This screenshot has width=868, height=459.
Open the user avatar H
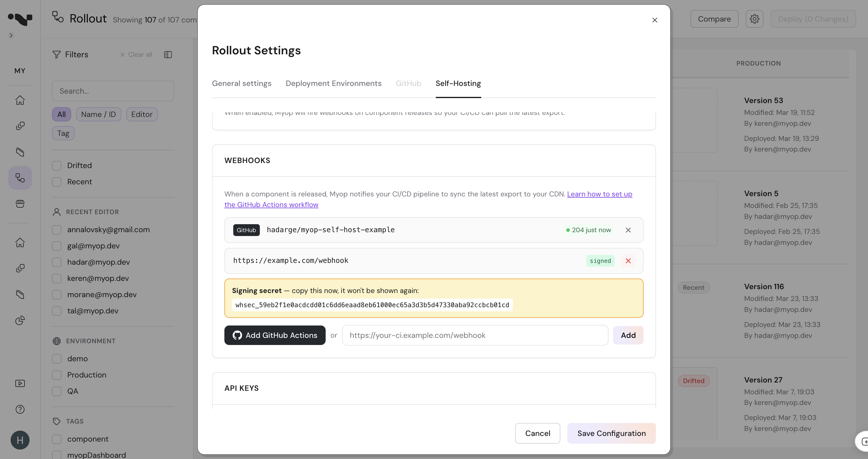click(x=20, y=440)
